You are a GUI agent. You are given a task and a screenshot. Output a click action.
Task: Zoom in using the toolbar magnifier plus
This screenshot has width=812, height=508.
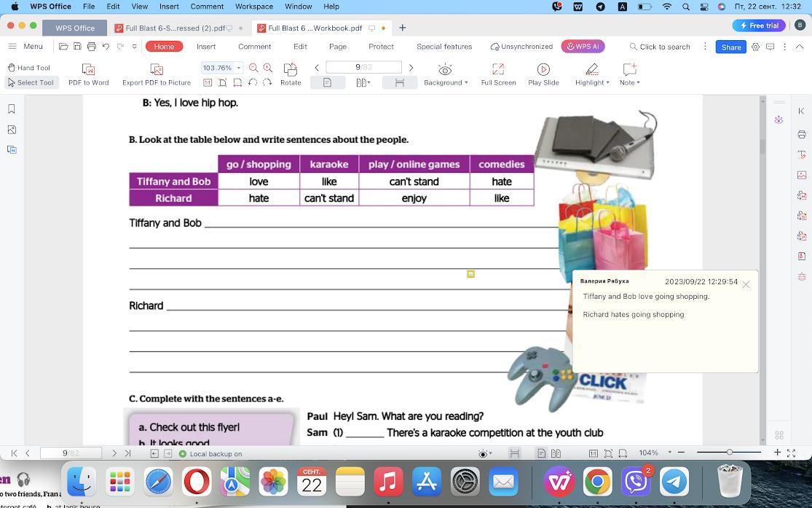coord(268,67)
